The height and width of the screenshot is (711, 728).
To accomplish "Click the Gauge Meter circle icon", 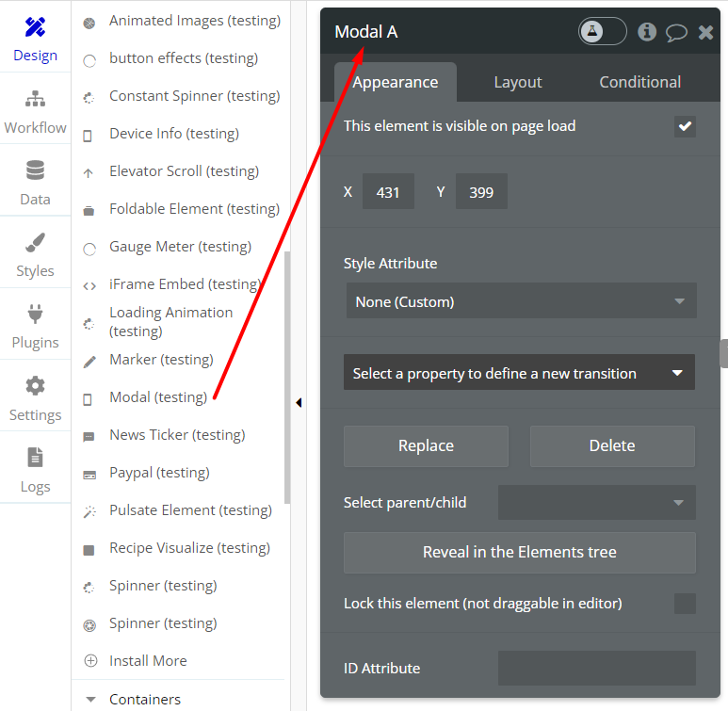I will (x=89, y=249).
